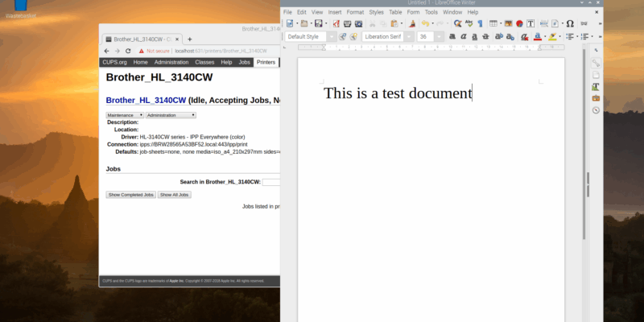The width and height of the screenshot is (644, 322).
Task: Open Find & Replace from the toolbar
Action: (457, 24)
